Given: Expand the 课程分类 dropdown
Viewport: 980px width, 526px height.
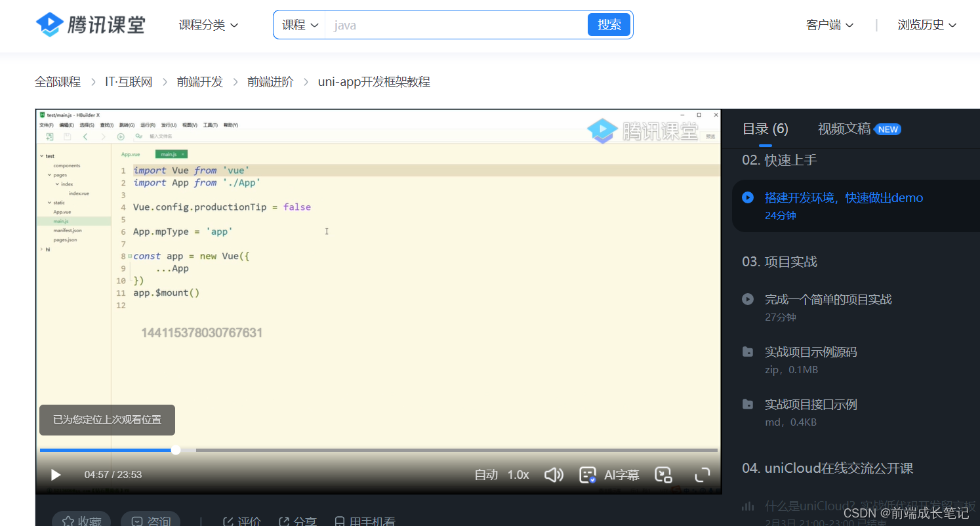Looking at the screenshot, I should [x=209, y=25].
